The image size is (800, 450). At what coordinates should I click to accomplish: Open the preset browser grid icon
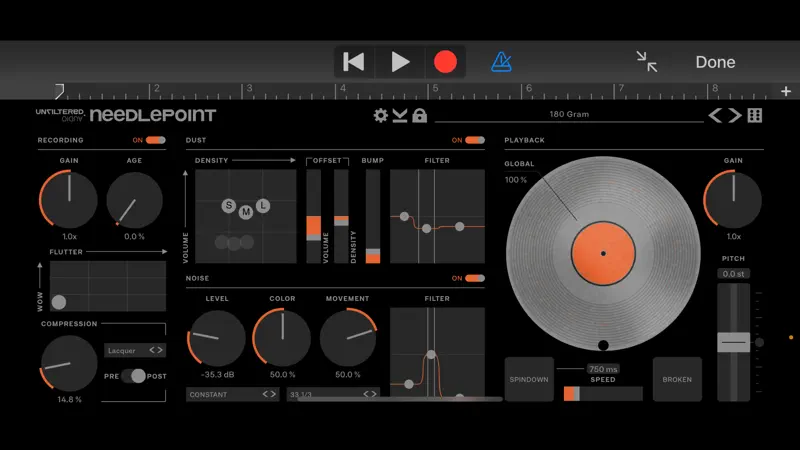tap(755, 115)
